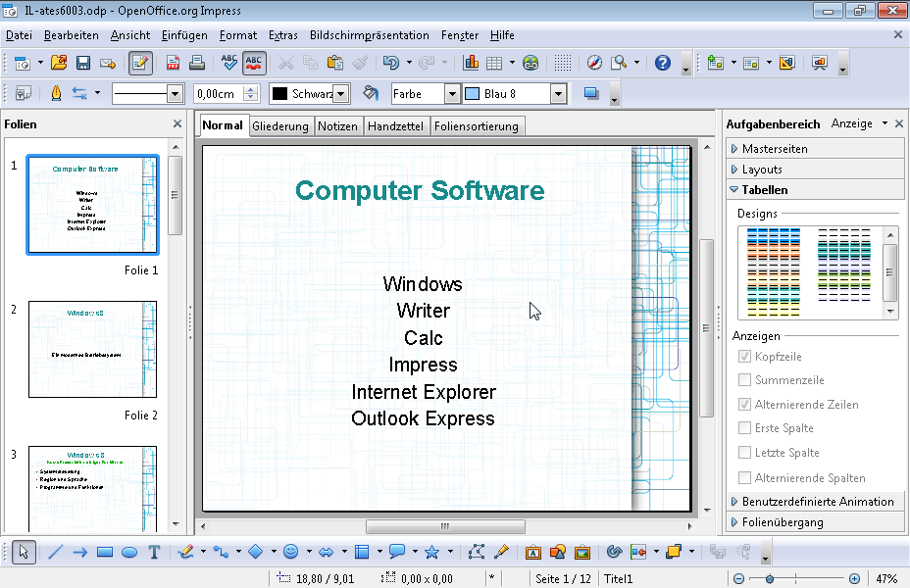Switch to the Notizen tab
The height and width of the screenshot is (588, 910).
point(337,125)
